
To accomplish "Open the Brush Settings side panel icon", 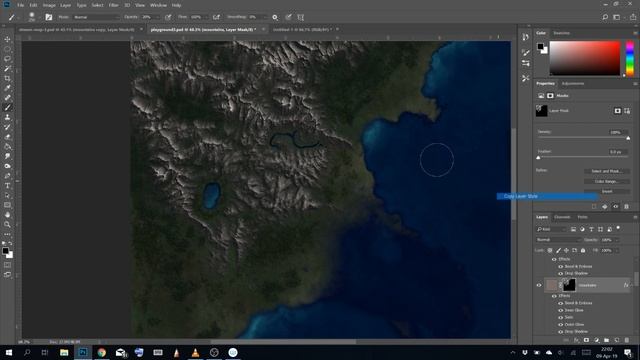I will tap(526, 52).
